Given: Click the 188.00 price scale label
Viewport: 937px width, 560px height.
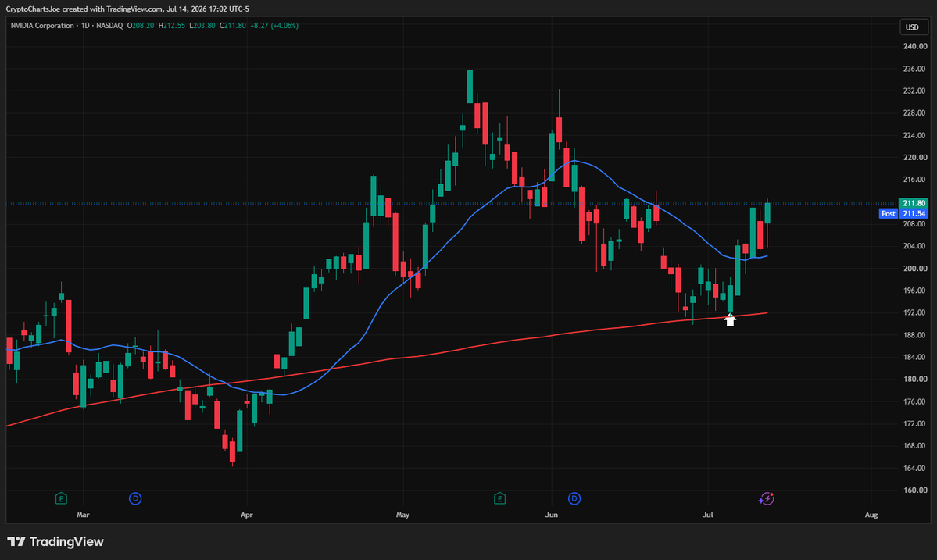Looking at the screenshot, I should pos(914,335).
